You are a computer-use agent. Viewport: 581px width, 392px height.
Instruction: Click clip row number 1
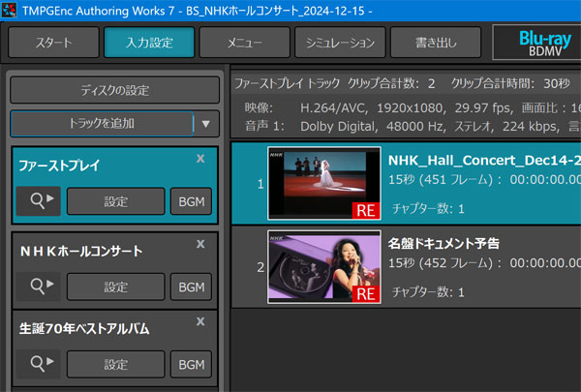[x=260, y=184]
